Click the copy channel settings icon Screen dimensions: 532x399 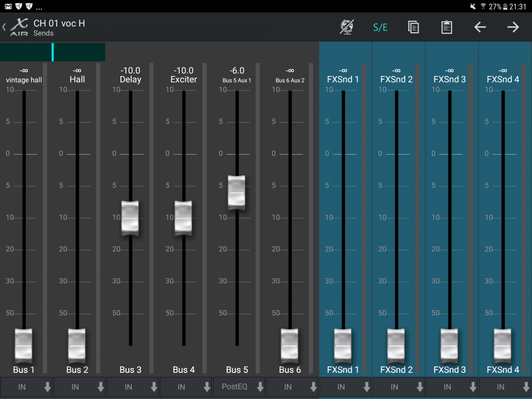point(413,27)
